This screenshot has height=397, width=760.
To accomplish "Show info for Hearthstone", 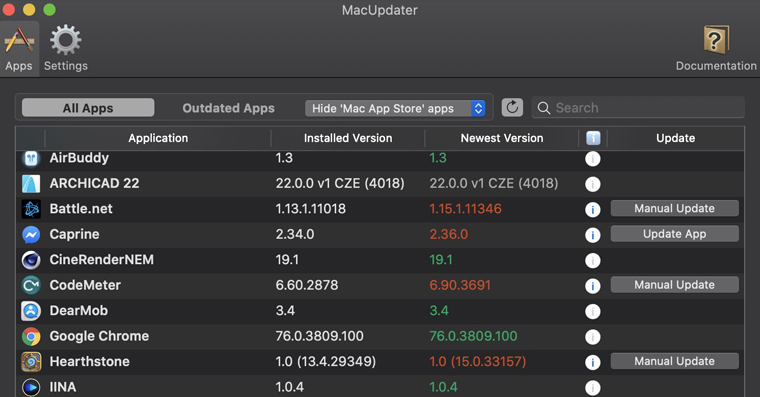I will coord(592,363).
